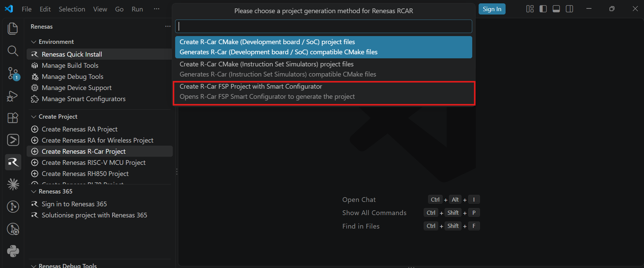Image resolution: width=644 pixels, height=268 pixels.
Task: Collapse the Renesas Debug Tools section
Action: (34, 266)
